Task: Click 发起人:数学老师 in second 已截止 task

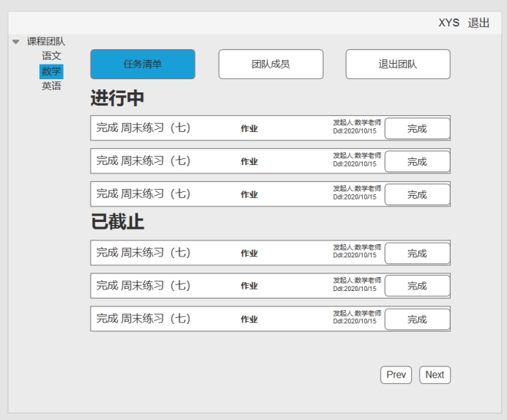Action: click(x=358, y=281)
